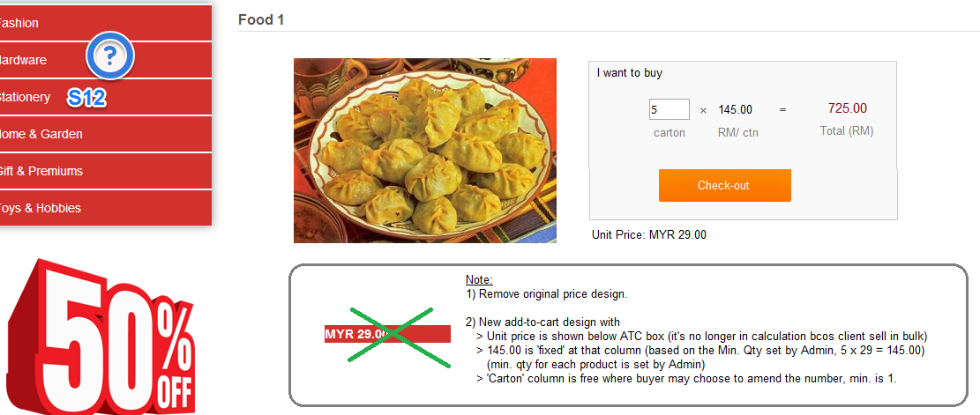Click the dumplings product photo
The height and width of the screenshot is (415, 980).
pos(424,151)
